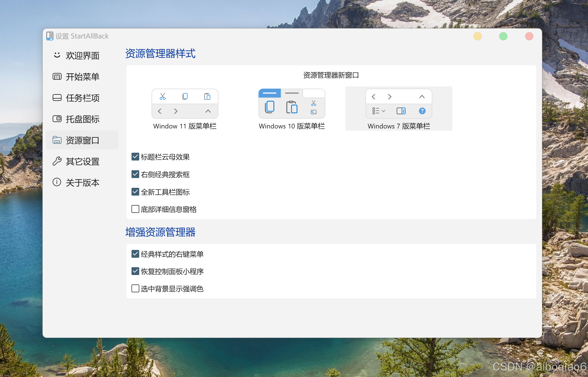Open the 开始菜单 sidebar page

pos(82,77)
